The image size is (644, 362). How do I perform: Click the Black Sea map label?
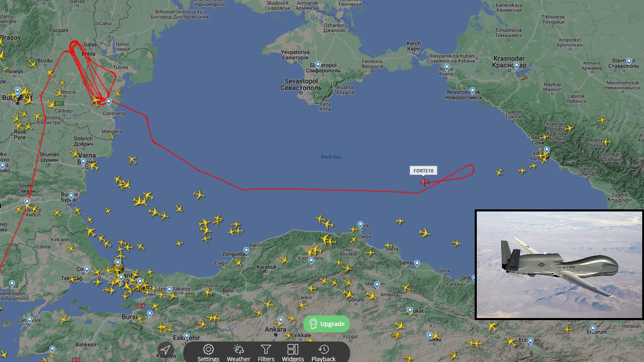pyautogui.click(x=330, y=157)
